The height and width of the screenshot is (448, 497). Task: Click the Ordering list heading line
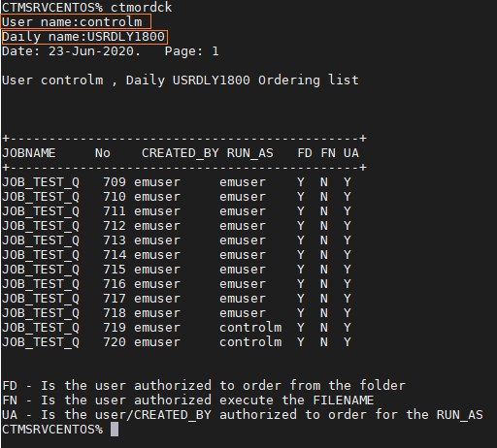click(x=181, y=80)
